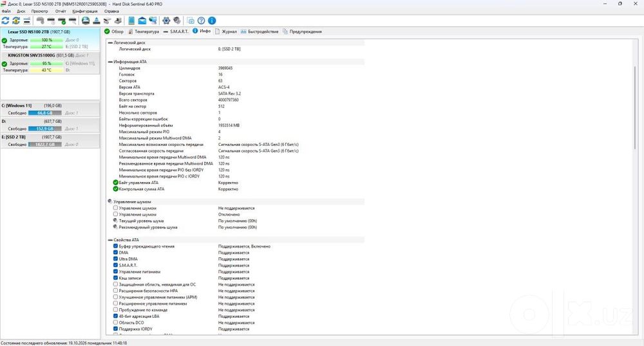Open the Отчёт menu
644x346 pixels.
61,11
